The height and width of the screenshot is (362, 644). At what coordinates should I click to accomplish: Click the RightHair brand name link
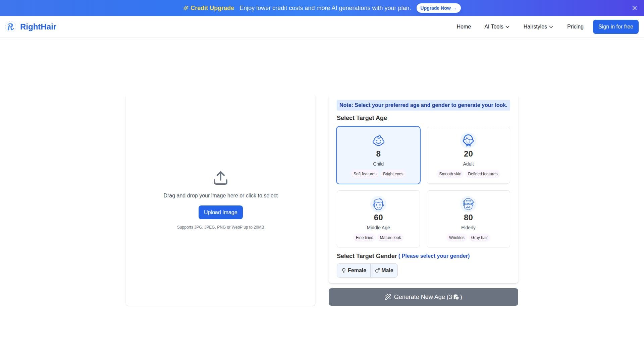pos(38,27)
